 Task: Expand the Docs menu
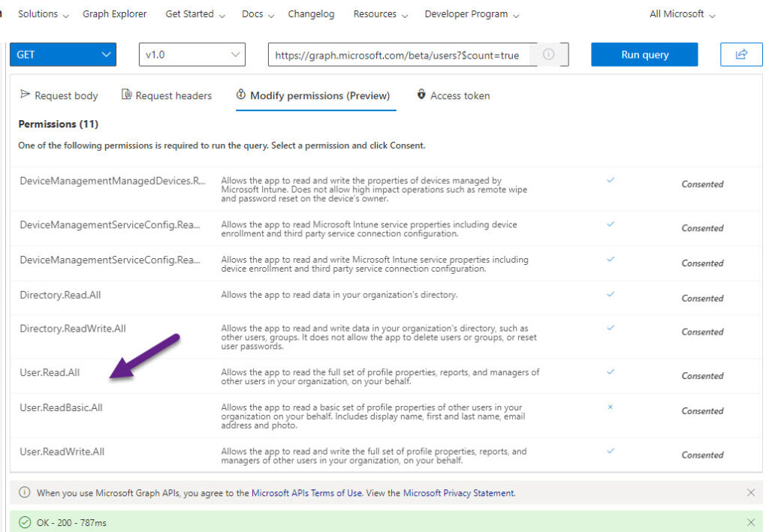258,14
